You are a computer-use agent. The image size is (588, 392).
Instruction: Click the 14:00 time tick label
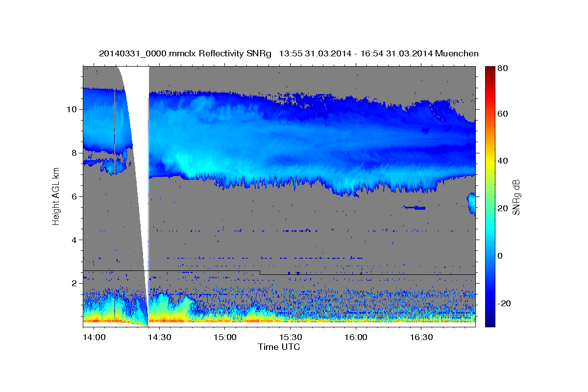(94, 338)
